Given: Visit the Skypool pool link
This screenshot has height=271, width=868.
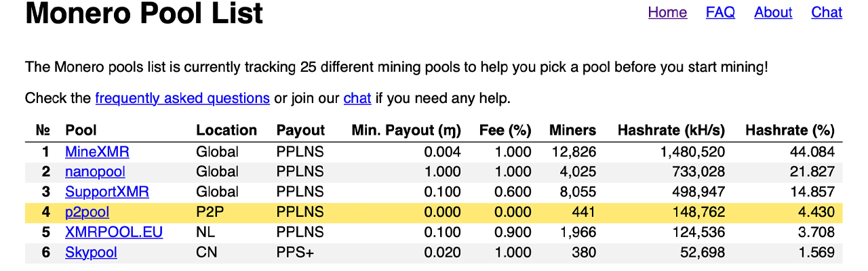Looking at the screenshot, I should point(91,253).
